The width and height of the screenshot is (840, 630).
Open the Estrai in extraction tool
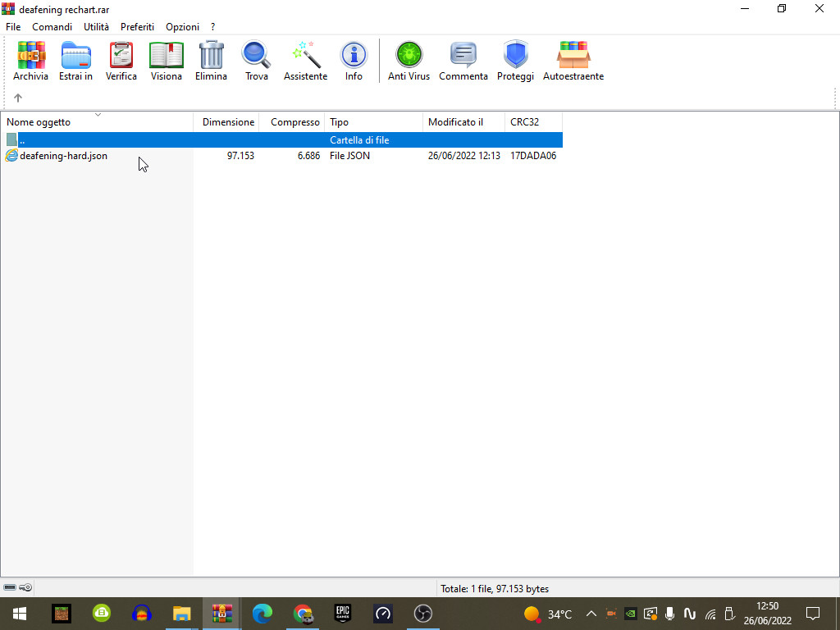[x=75, y=61]
